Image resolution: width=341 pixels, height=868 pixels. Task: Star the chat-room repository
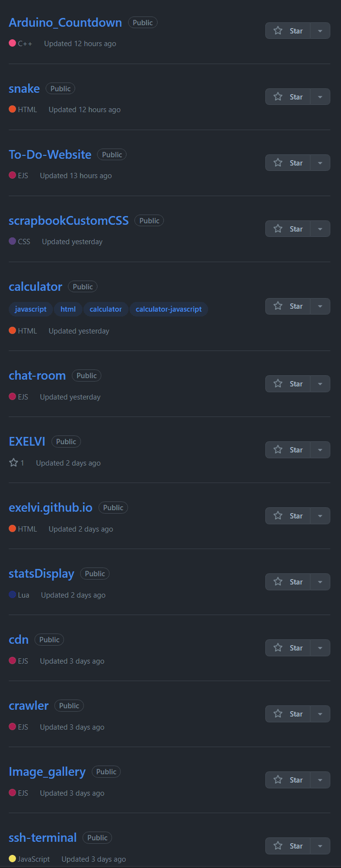click(288, 384)
